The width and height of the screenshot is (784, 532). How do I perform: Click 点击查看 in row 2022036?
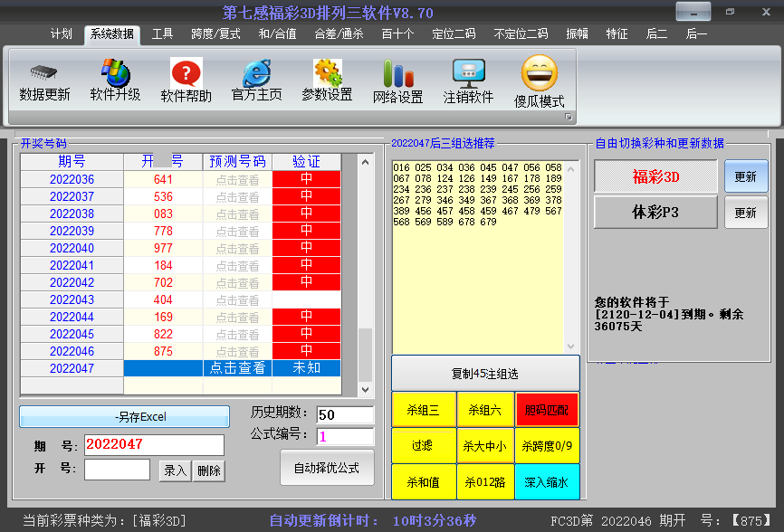(x=237, y=180)
